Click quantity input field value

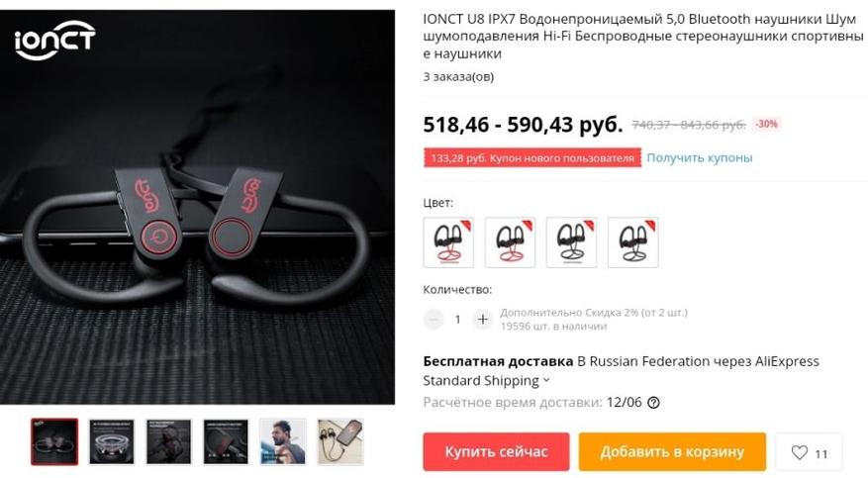coord(458,320)
